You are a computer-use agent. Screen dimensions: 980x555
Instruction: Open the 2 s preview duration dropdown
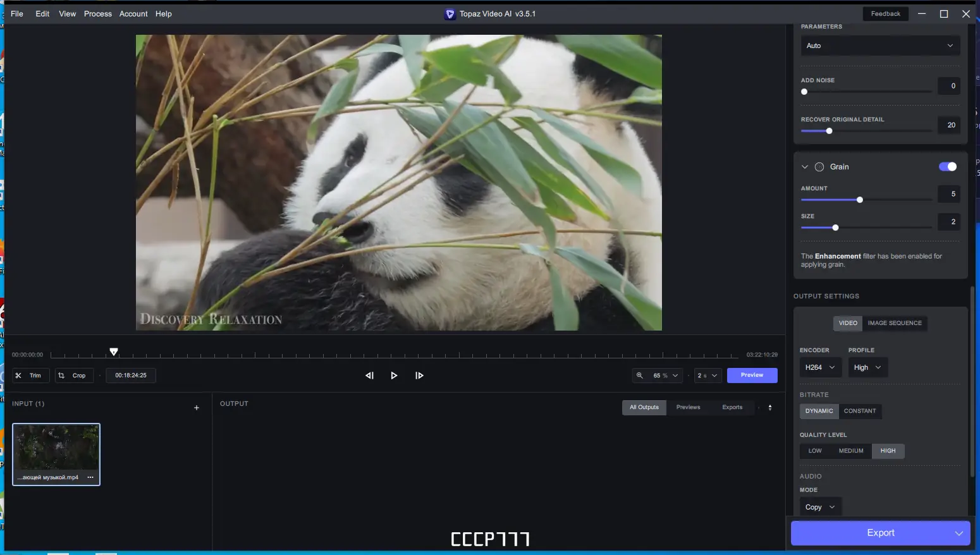tap(707, 375)
